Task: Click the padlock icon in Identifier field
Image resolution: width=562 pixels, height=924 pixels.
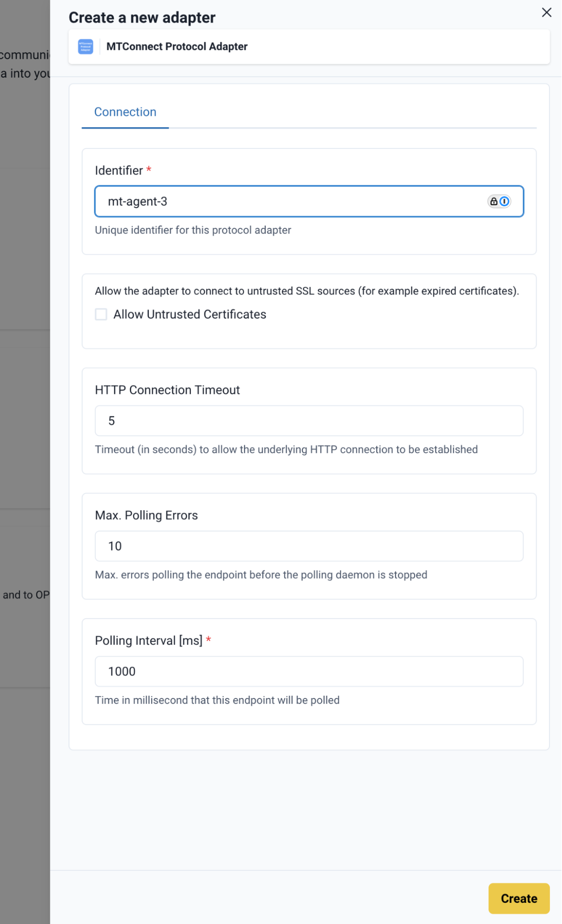Action: (494, 202)
